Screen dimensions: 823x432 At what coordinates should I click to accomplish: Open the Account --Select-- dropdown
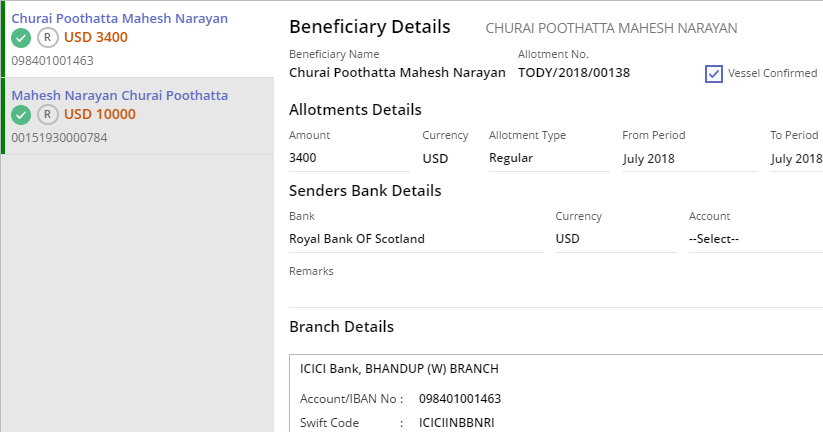point(756,239)
